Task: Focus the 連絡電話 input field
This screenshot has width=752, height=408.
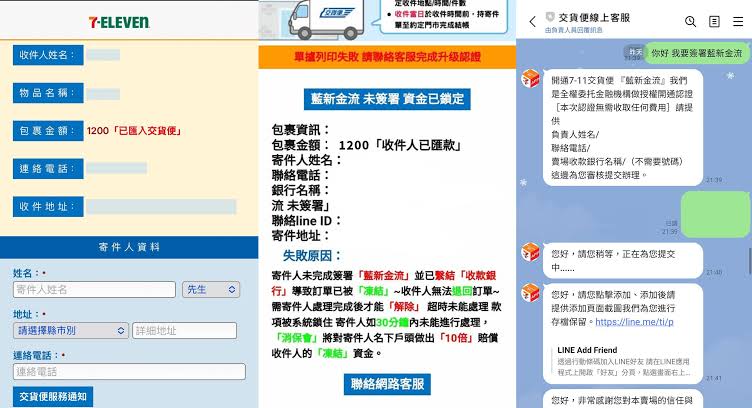Action: click(x=129, y=372)
